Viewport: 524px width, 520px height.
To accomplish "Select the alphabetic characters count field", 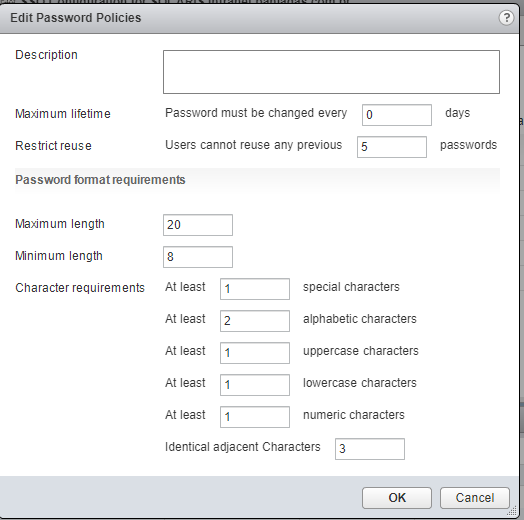I will [x=255, y=321].
